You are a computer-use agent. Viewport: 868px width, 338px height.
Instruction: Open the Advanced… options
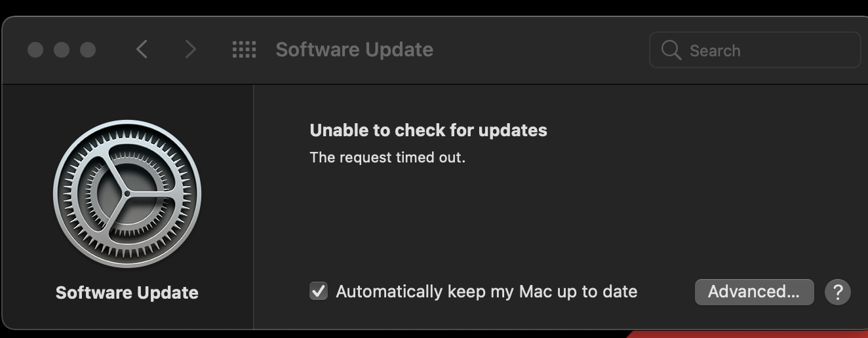click(x=754, y=291)
